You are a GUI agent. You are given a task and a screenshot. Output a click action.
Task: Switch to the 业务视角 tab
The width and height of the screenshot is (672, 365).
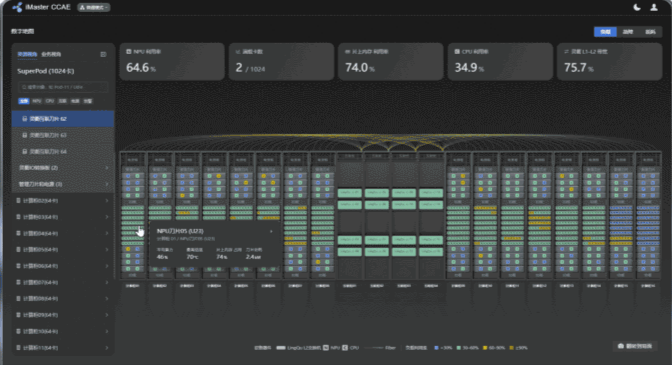[51, 54]
